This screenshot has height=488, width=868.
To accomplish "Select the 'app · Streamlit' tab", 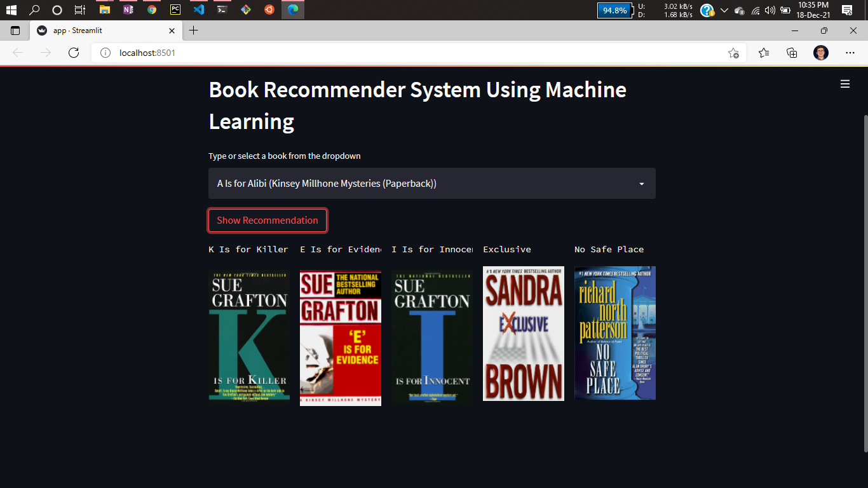I will coord(105,30).
